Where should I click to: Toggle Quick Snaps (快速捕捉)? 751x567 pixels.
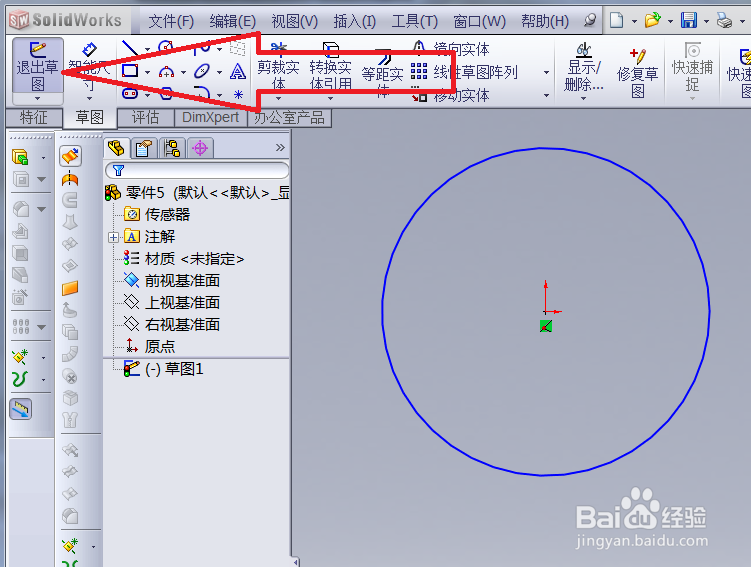[693, 67]
